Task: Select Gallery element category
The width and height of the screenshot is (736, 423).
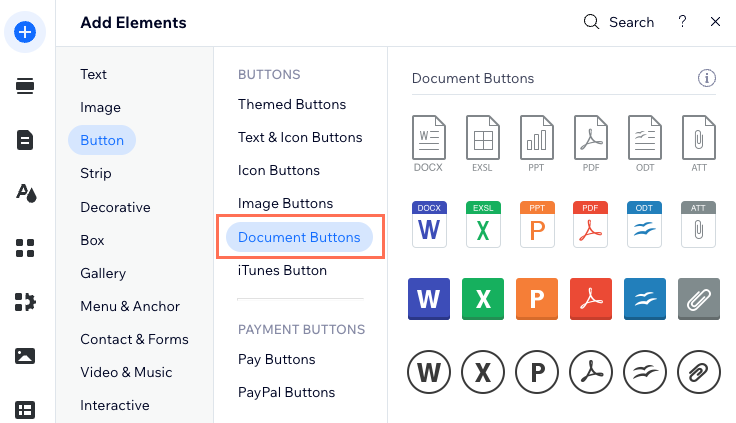Action: point(103,273)
